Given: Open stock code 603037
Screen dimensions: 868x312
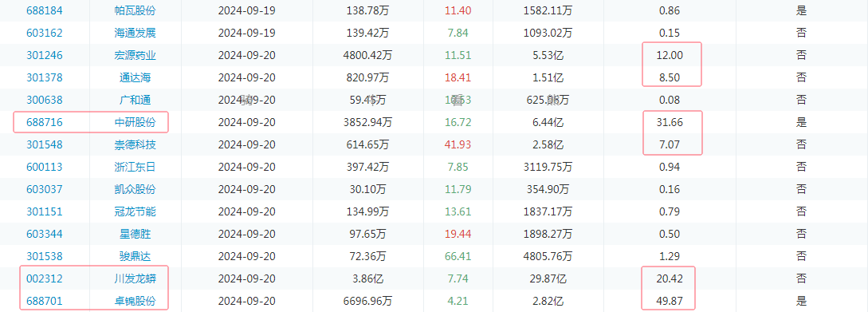Looking at the screenshot, I should tap(45, 189).
